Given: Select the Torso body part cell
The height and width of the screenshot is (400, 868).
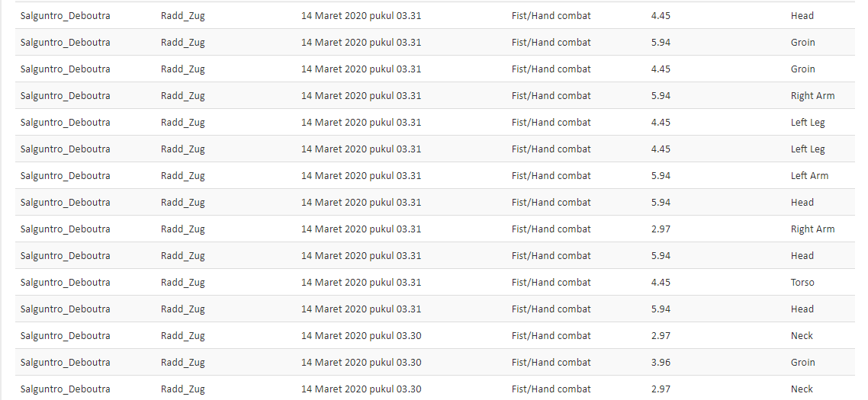Looking at the screenshot, I should tap(802, 282).
